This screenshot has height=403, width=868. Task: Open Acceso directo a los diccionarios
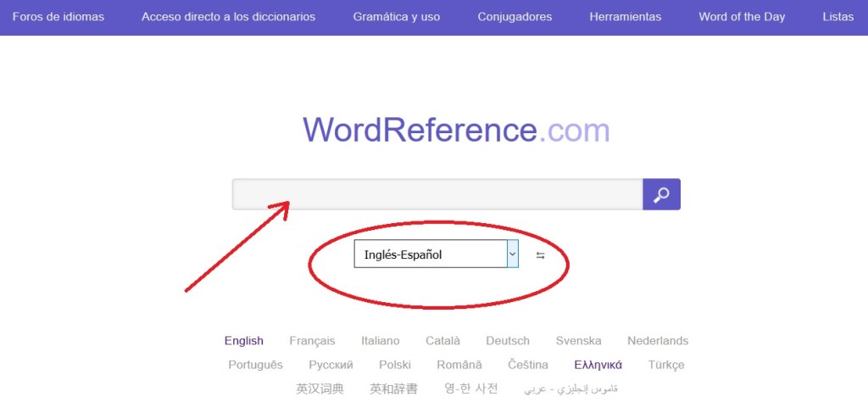click(228, 17)
